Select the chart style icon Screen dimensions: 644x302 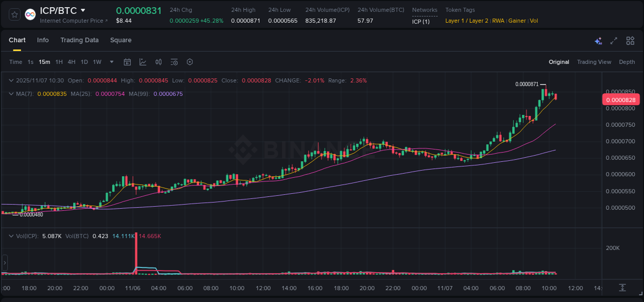click(143, 62)
